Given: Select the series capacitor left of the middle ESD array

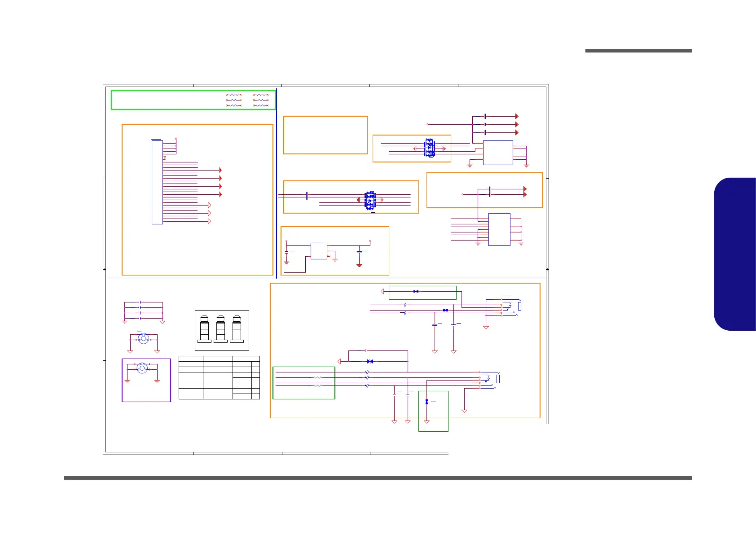Looking at the screenshot, I should tap(307, 196).
